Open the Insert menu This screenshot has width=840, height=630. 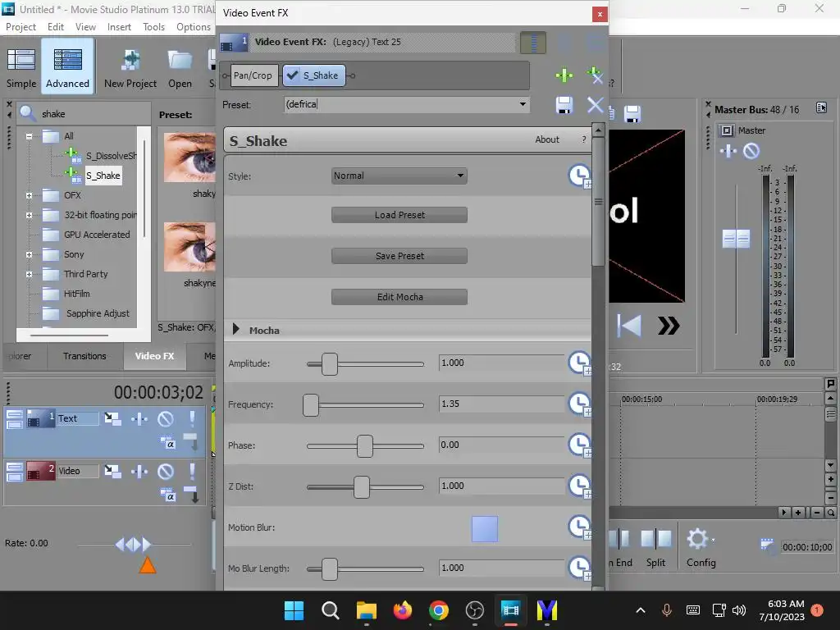pyautogui.click(x=119, y=27)
